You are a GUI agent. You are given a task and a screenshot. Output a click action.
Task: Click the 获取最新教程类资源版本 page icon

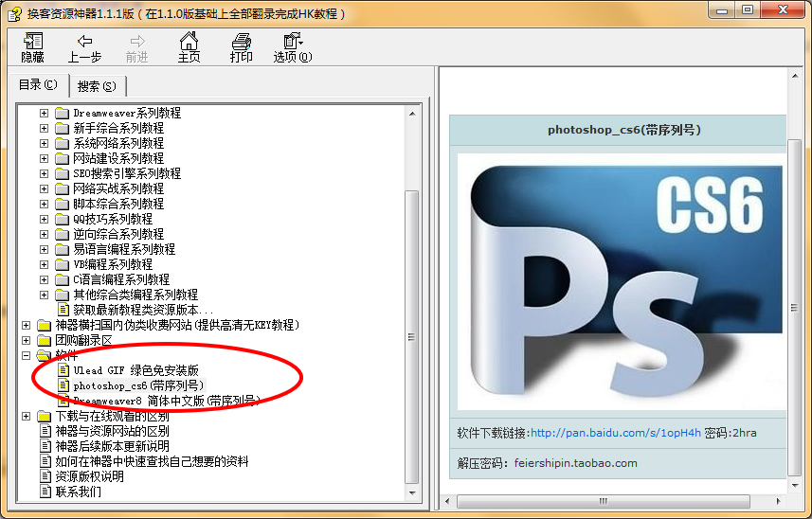63,310
